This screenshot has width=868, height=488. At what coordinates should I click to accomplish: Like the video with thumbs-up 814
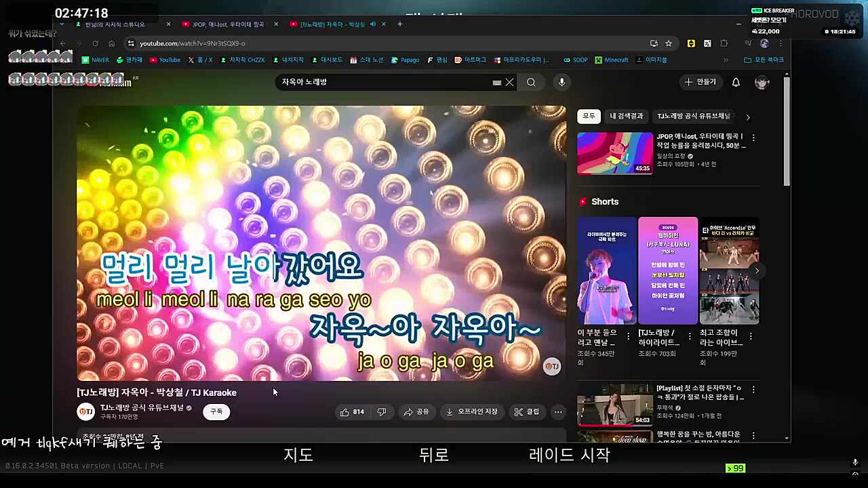tap(352, 411)
